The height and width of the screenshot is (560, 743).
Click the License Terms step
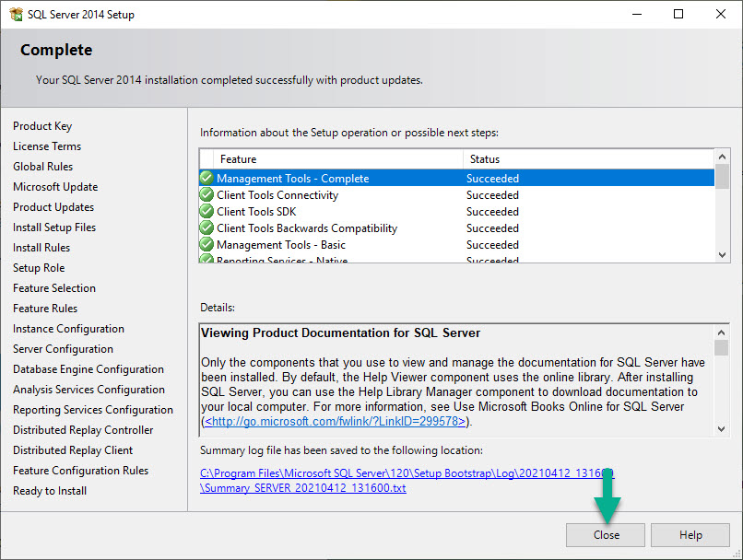point(47,146)
